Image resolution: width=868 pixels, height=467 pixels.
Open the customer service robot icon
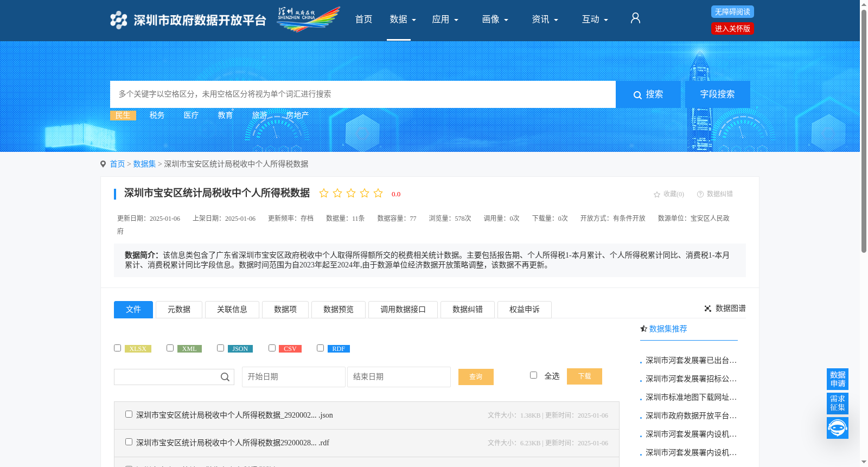pos(838,428)
